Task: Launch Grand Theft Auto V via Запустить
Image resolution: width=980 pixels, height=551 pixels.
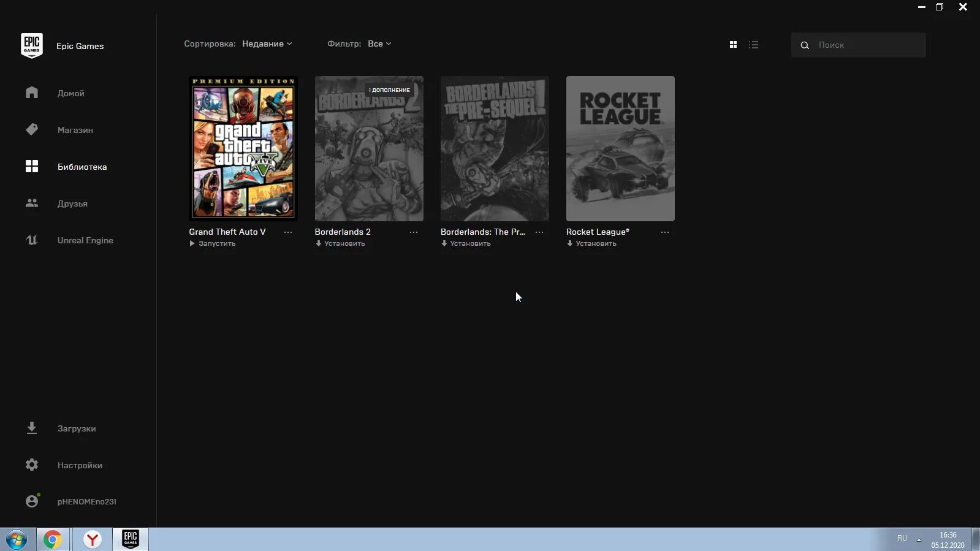Action: (213, 243)
